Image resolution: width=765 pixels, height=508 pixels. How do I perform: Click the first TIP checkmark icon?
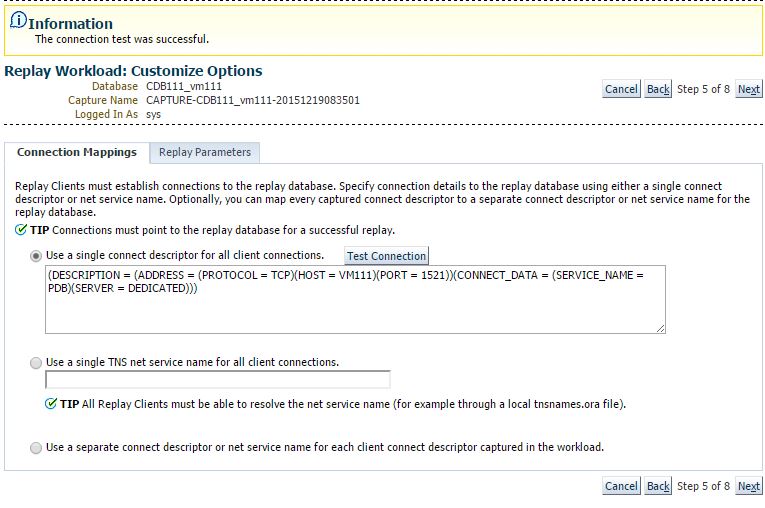coord(21,230)
